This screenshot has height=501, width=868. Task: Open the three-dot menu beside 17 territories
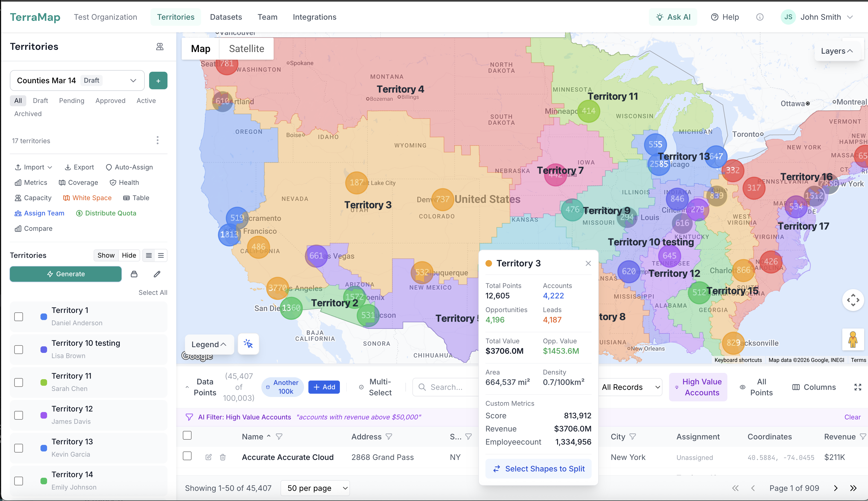(158, 140)
